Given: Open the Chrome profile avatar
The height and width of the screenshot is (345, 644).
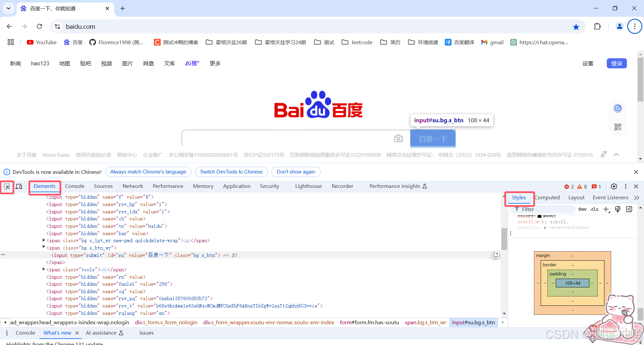Looking at the screenshot, I should pyautogui.click(x=620, y=26).
